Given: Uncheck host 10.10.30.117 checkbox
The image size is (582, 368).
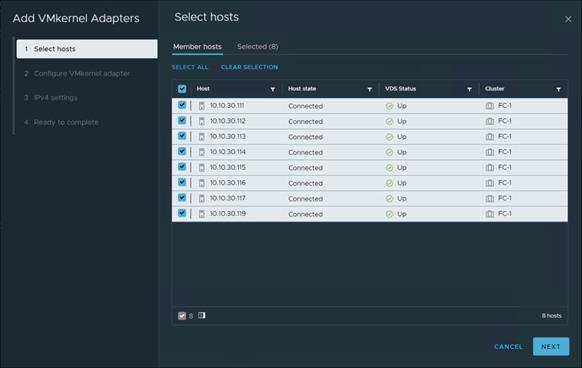Looking at the screenshot, I should tap(182, 198).
